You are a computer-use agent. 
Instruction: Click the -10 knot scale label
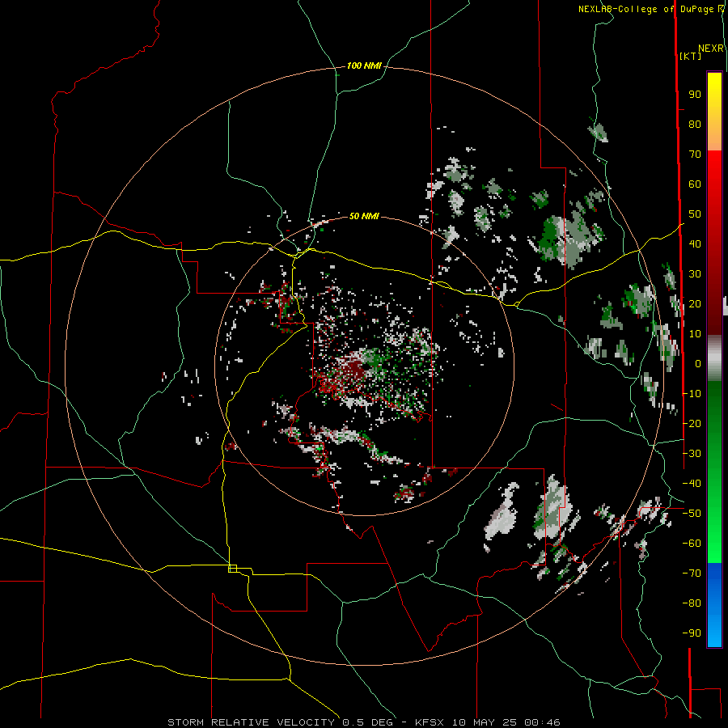[692, 394]
